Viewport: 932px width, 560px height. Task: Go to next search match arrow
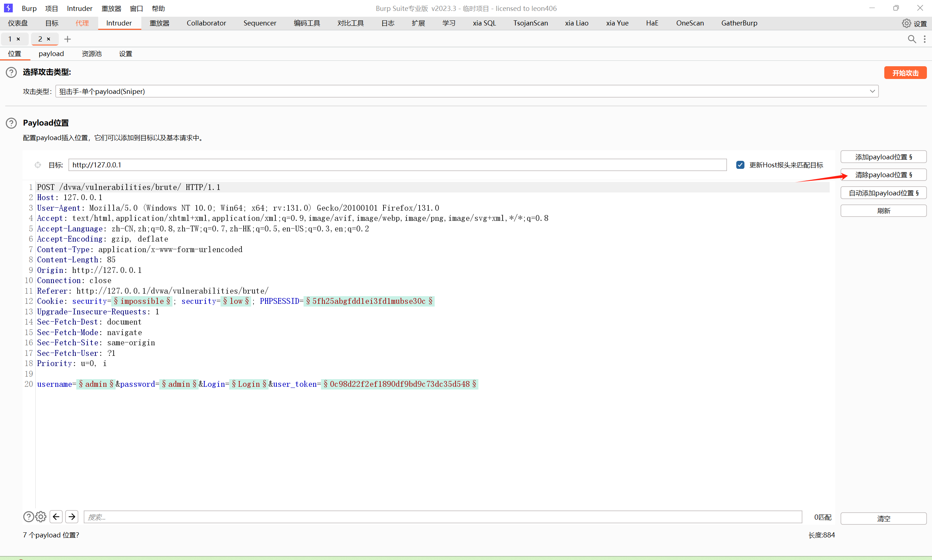(72, 517)
